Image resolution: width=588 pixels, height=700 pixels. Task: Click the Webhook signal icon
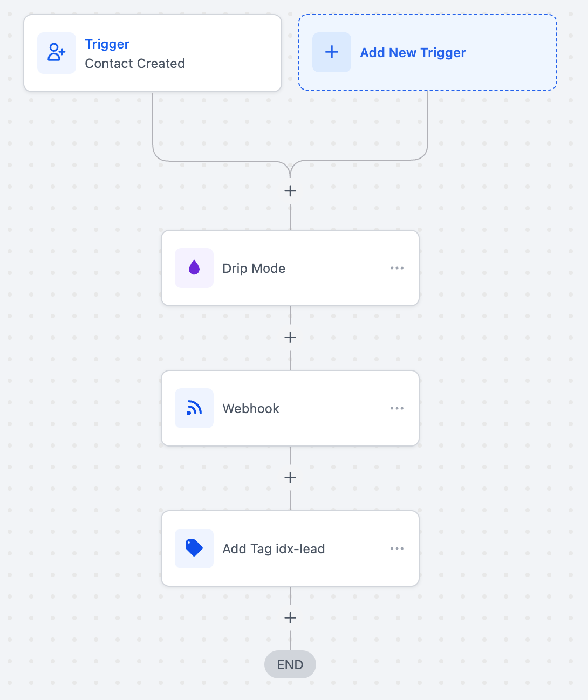click(194, 408)
